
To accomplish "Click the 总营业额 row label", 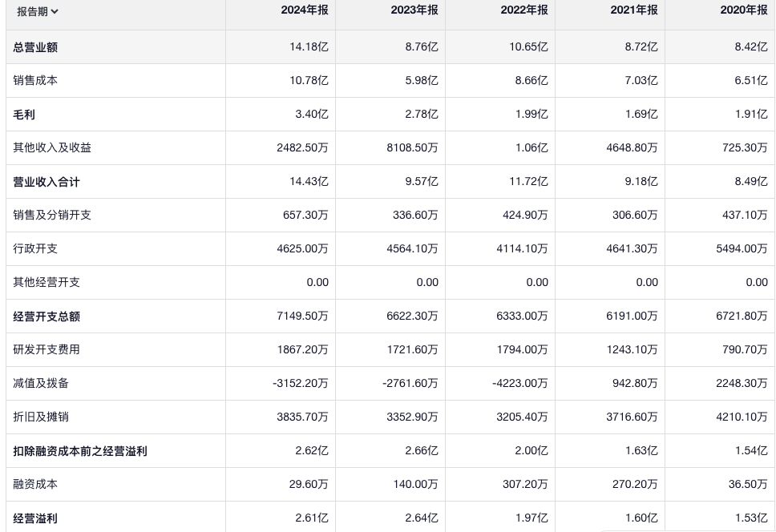I will (35, 47).
